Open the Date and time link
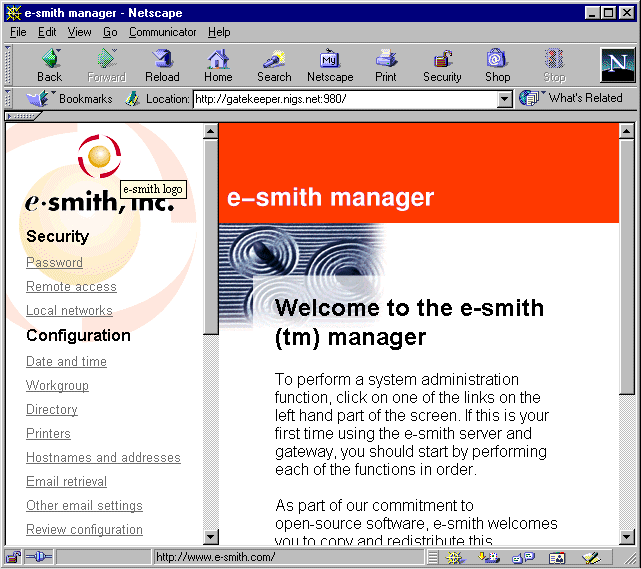 [x=66, y=361]
